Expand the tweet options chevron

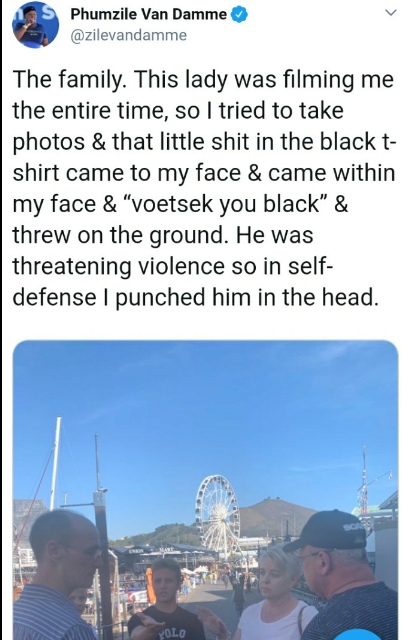(x=391, y=13)
